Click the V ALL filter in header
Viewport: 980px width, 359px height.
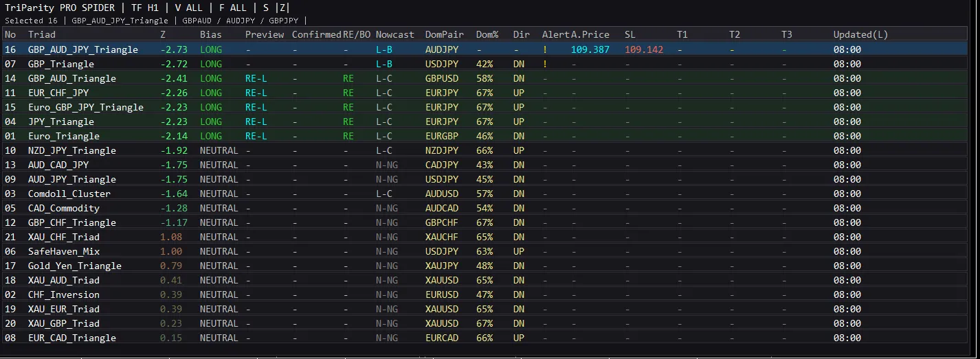coord(188,8)
